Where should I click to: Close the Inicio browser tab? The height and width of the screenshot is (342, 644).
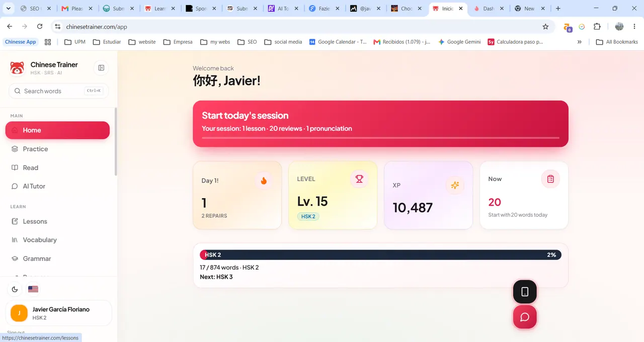(x=460, y=9)
